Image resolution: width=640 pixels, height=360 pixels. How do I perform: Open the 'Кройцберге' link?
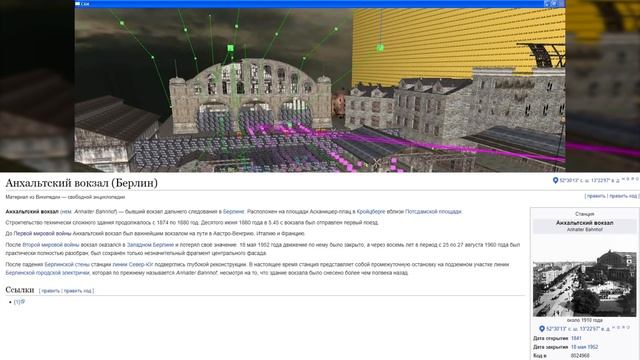click(371, 211)
